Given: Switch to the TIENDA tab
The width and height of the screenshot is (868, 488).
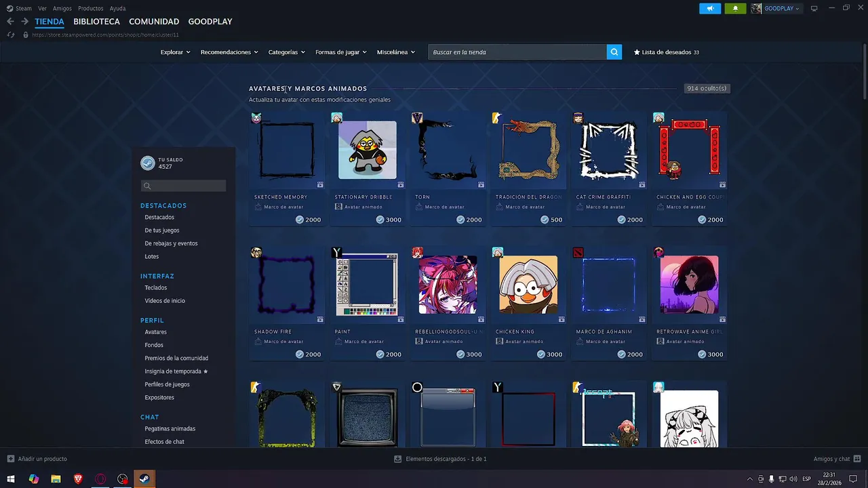Looking at the screenshot, I should pyautogui.click(x=50, y=22).
